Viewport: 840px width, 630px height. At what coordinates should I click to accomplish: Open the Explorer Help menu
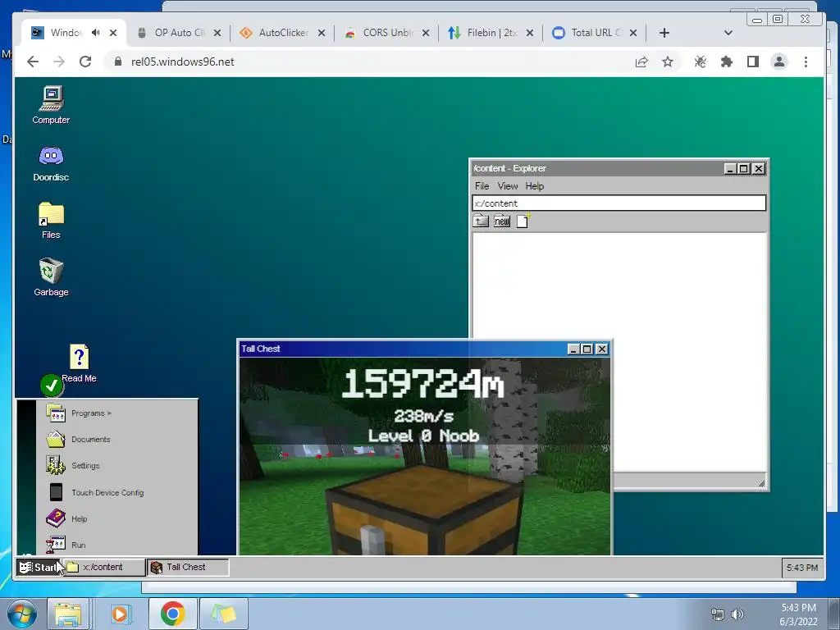534,186
